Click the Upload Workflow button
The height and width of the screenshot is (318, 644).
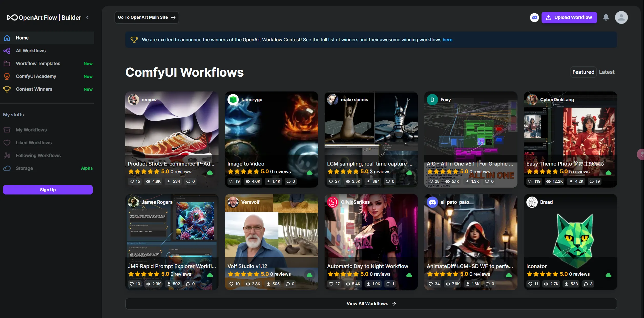click(x=569, y=17)
